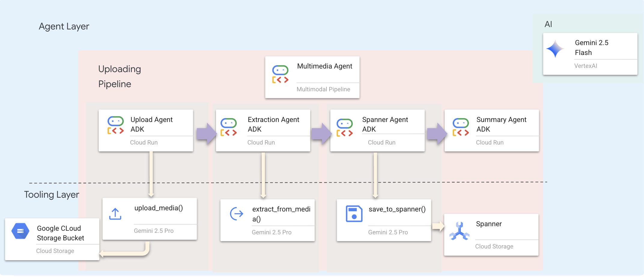The width and height of the screenshot is (644, 277).
Task: Click the Summary Agent ADK icon
Action: (x=460, y=127)
